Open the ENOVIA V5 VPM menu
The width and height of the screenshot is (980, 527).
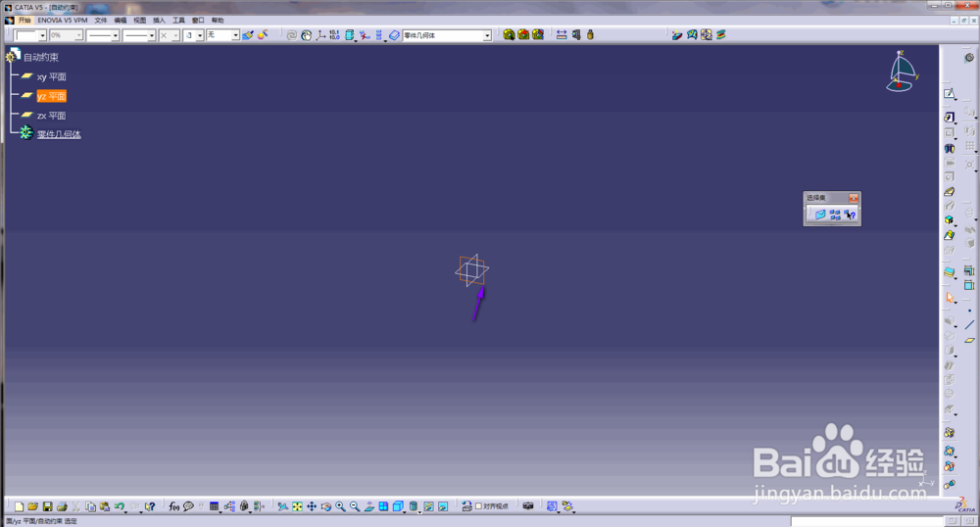click(63, 20)
